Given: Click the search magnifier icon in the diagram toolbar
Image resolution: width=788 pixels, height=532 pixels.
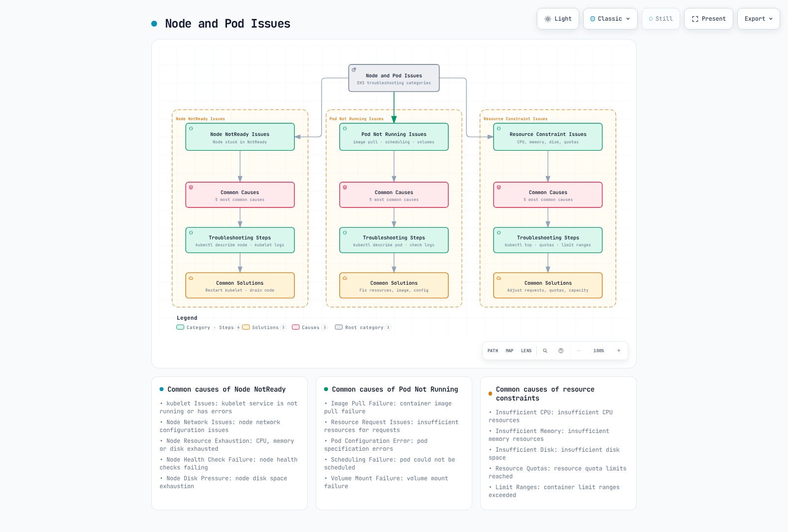Looking at the screenshot, I should (x=545, y=351).
